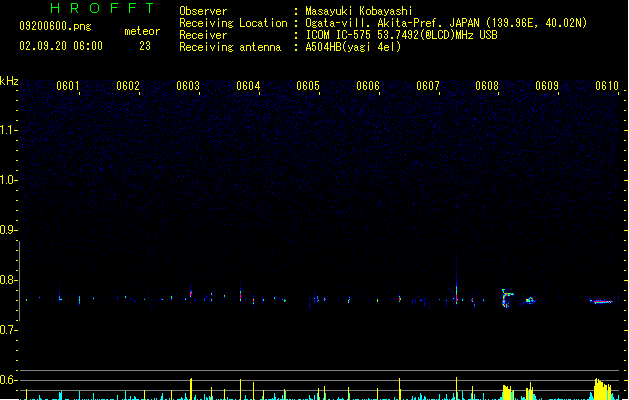Image resolution: width=629 pixels, height=400 pixels.
Task: Click the meteor label
Action: click(142, 31)
